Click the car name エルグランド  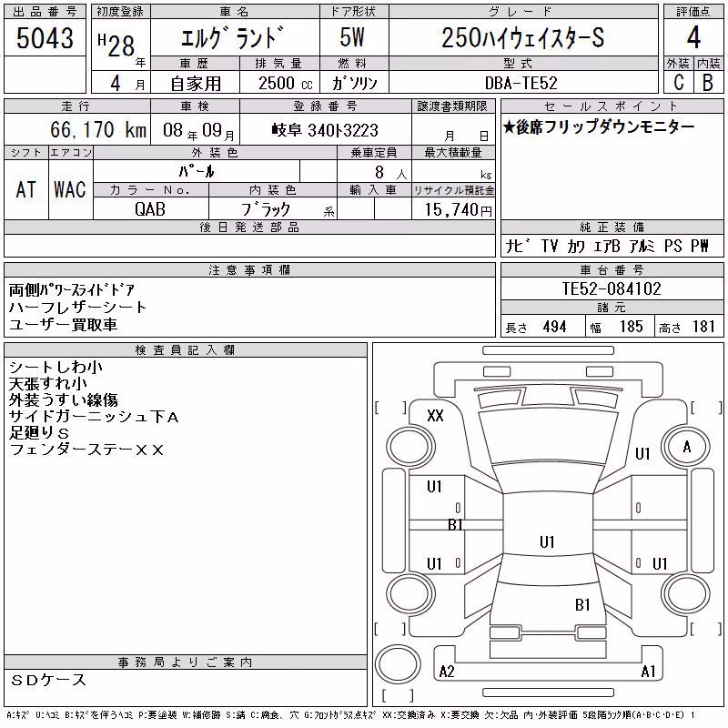coord(232,37)
